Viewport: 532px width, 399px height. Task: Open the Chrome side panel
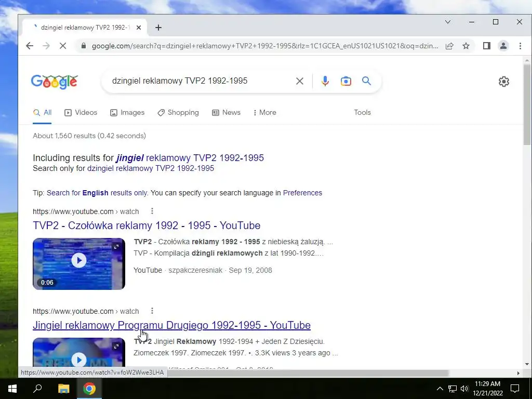pos(486,46)
